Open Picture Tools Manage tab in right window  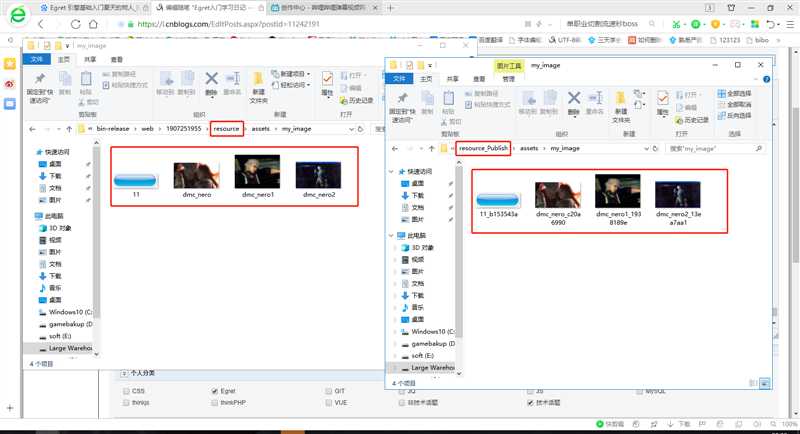(x=508, y=79)
